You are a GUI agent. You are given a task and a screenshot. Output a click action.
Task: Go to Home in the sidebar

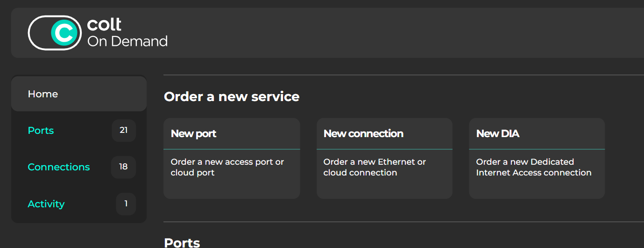click(x=43, y=94)
